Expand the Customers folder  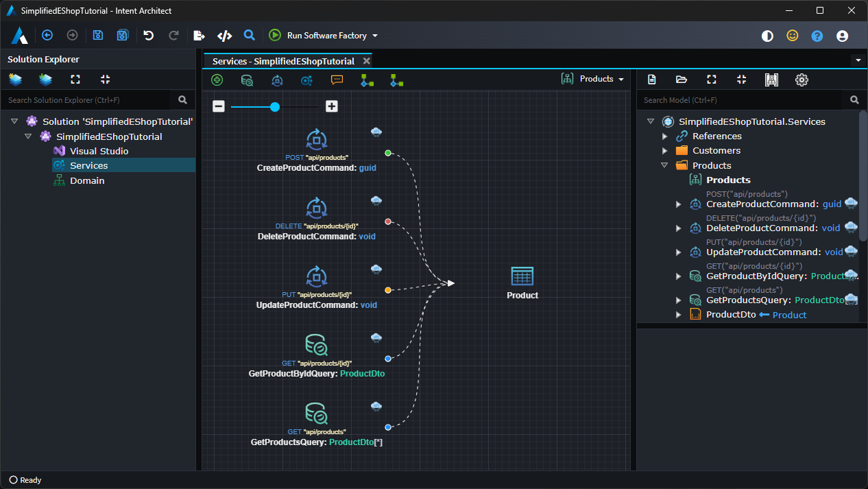(x=664, y=150)
